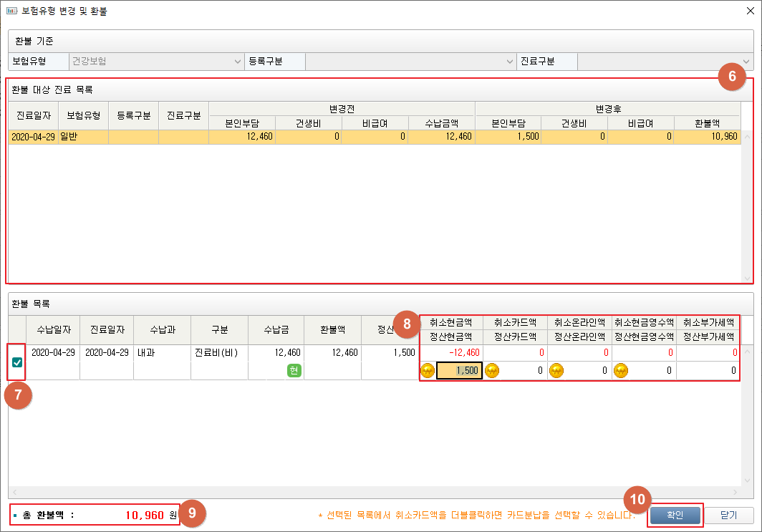The image size is (762, 532).
Task: Click the 정산부가세액 field in refund row
Action: (708, 371)
